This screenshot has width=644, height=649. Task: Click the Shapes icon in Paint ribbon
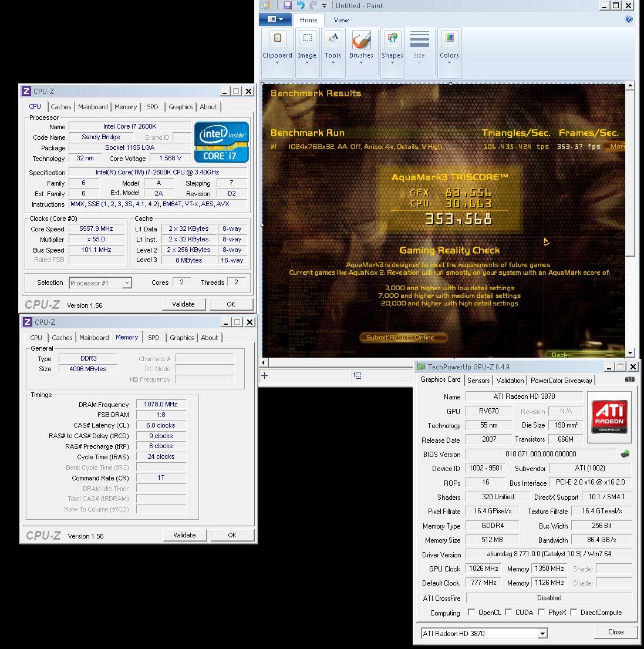[392, 39]
